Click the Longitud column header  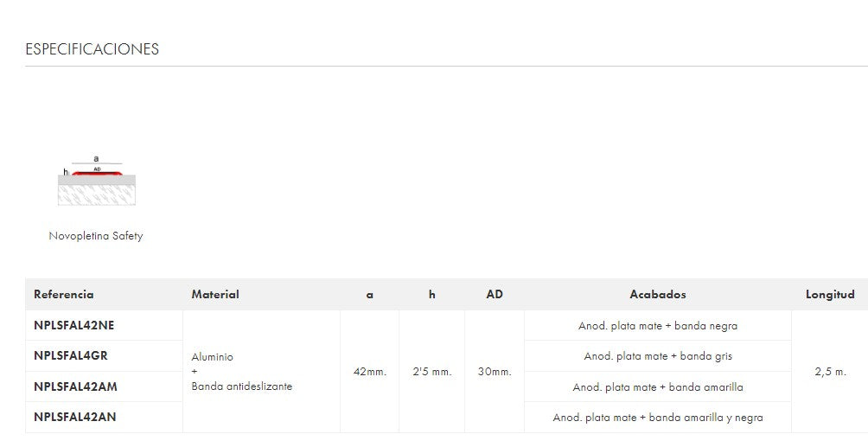(x=830, y=295)
